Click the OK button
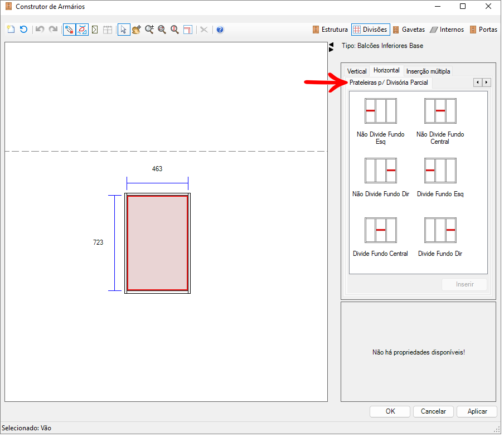The height and width of the screenshot is (437, 504). pyautogui.click(x=390, y=412)
